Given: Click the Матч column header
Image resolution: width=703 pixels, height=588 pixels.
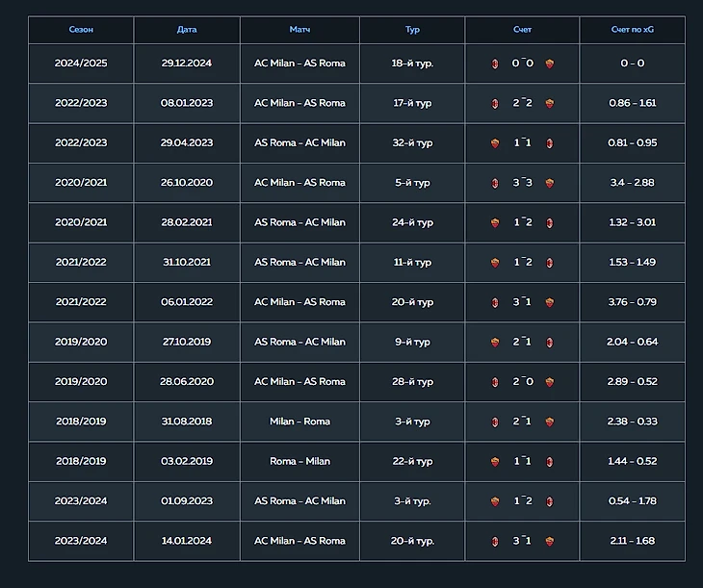Looking at the screenshot, I should (299, 30).
